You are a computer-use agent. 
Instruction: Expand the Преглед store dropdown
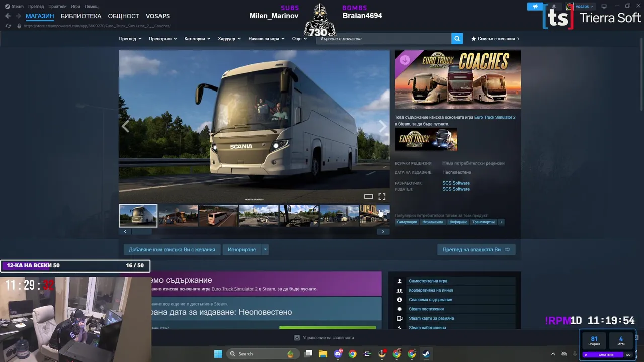point(130,39)
